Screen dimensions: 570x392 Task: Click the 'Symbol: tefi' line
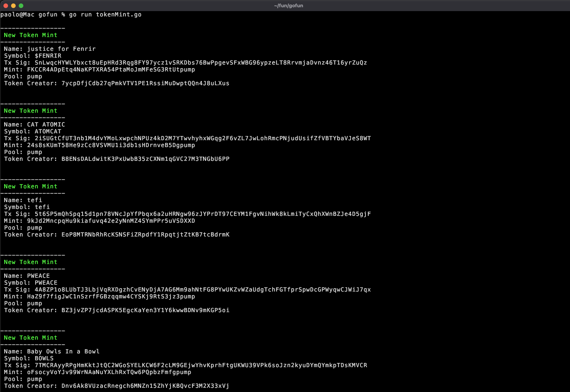point(27,207)
